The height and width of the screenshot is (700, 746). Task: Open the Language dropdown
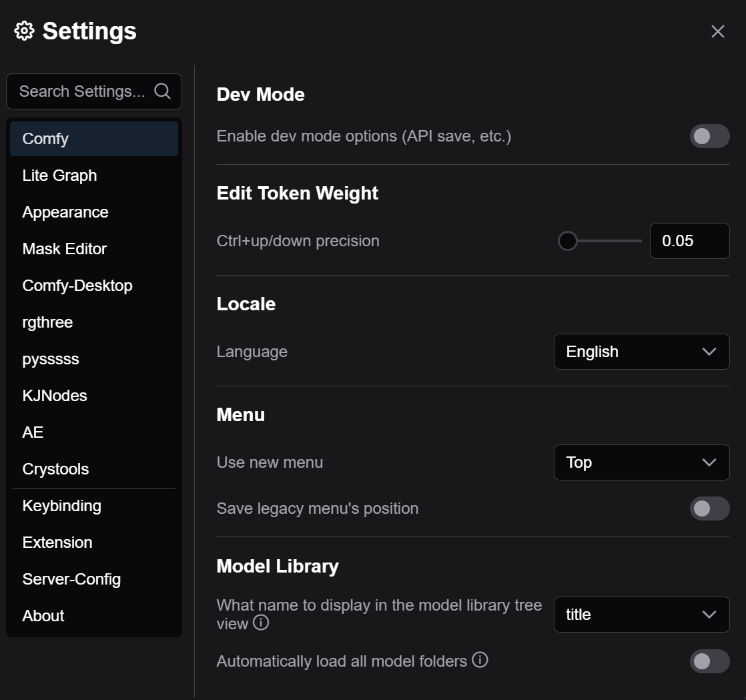coord(641,352)
